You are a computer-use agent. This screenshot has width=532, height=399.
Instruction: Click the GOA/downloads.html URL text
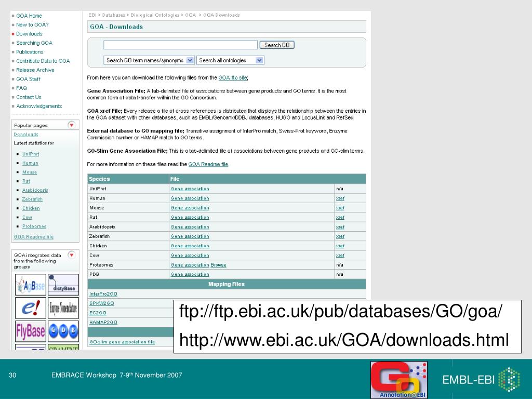point(344,340)
